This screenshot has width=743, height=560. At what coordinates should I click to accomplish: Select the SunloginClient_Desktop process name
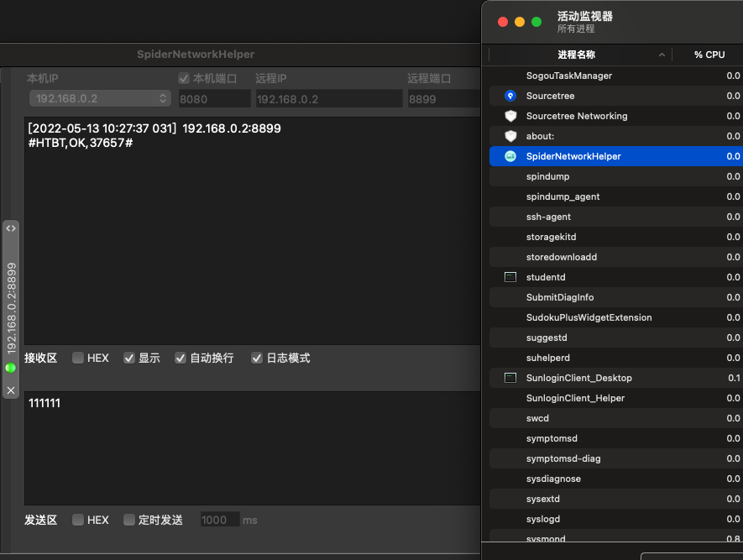point(579,378)
